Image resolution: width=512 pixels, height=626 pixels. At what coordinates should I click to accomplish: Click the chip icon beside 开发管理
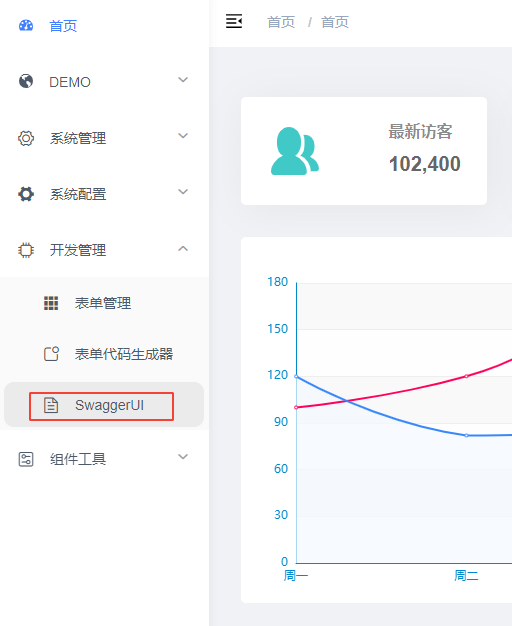click(26, 250)
